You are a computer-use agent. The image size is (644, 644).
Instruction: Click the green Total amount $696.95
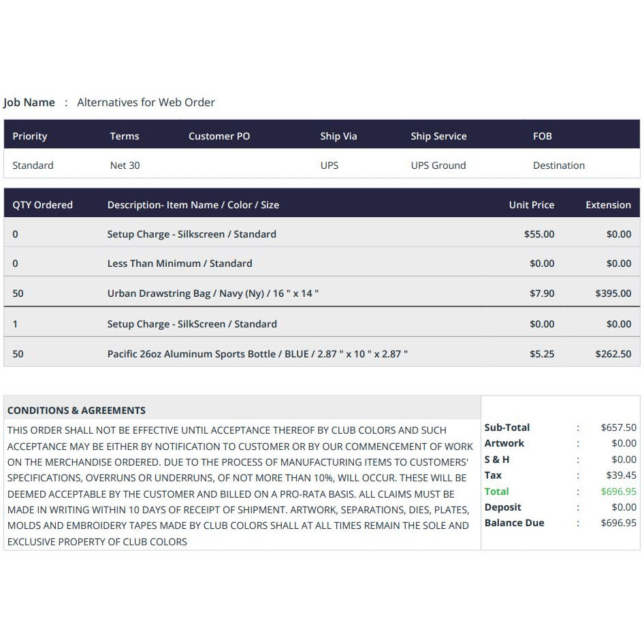click(x=619, y=492)
